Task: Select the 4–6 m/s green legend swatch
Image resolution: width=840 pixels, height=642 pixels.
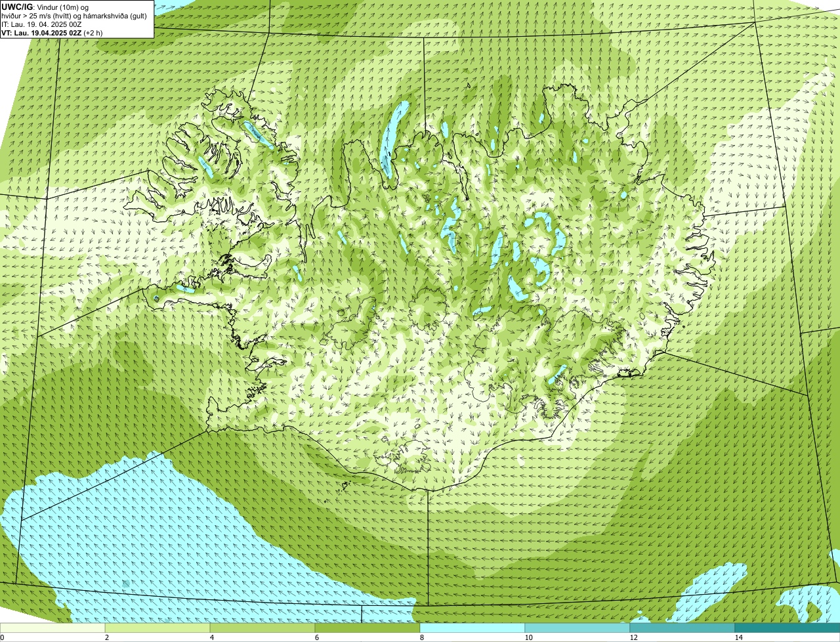Action: click(x=262, y=628)
